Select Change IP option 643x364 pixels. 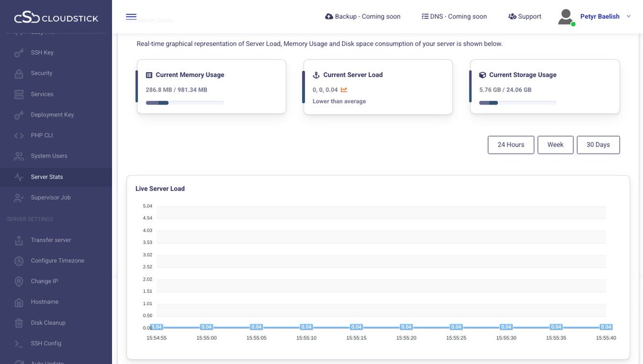click(44, 282)
